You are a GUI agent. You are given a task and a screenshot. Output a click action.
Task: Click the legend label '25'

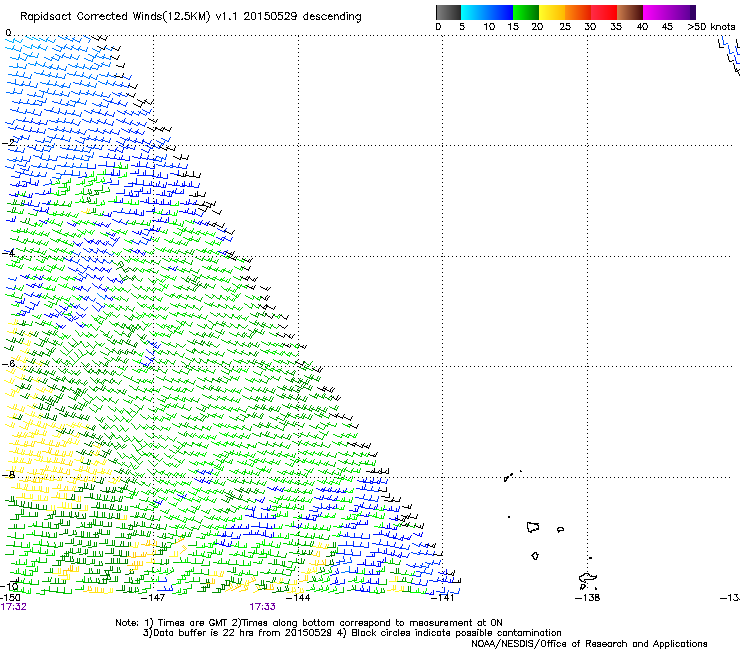pos(565,27)
